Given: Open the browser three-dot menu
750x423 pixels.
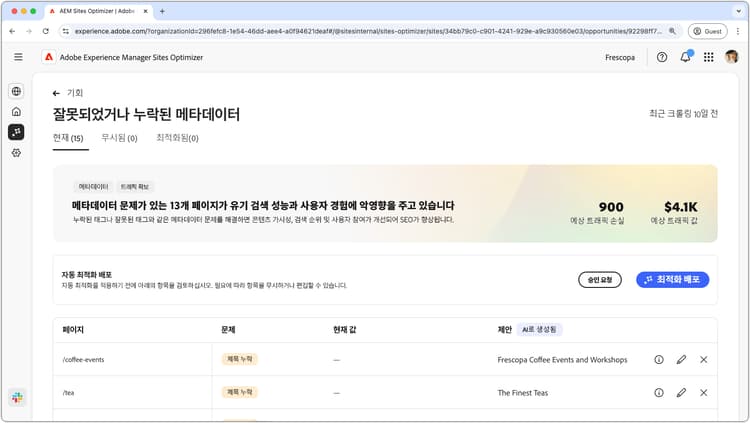Looking at the screenshot, I should [x=738, y=31].
